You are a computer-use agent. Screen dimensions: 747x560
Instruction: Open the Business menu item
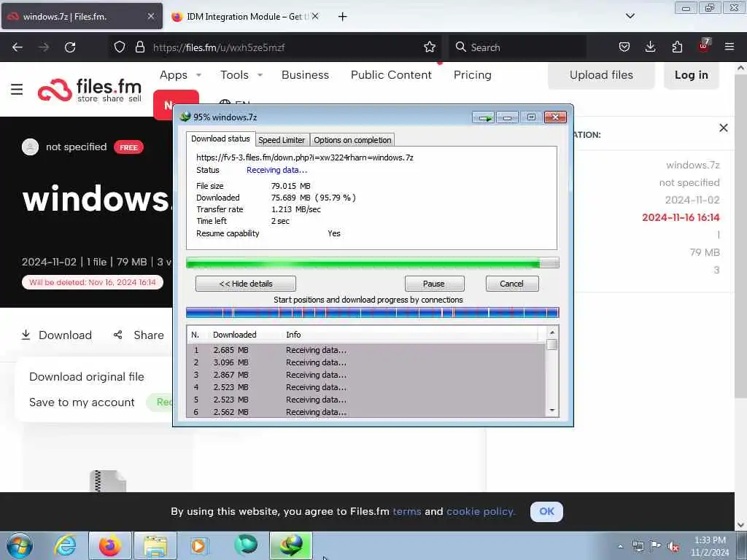tap(305, 75)
